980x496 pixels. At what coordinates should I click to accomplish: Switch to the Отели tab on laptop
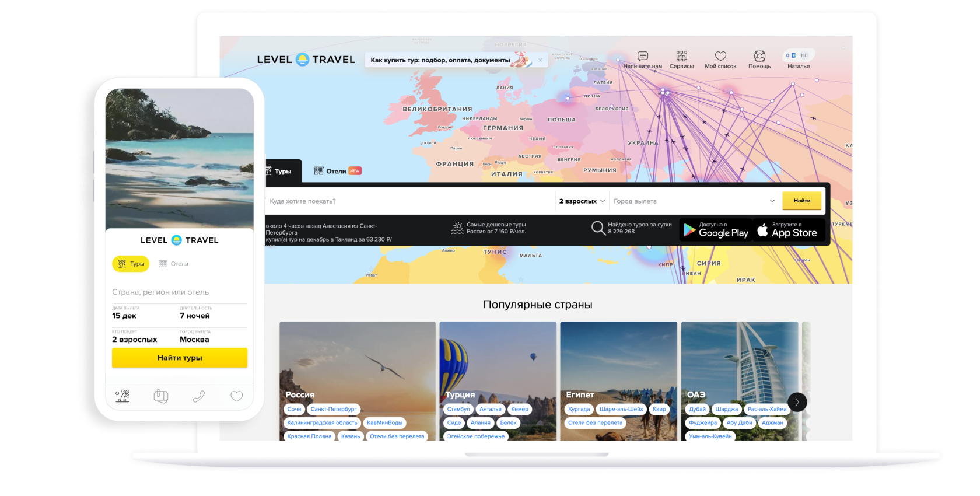(337, 171)
